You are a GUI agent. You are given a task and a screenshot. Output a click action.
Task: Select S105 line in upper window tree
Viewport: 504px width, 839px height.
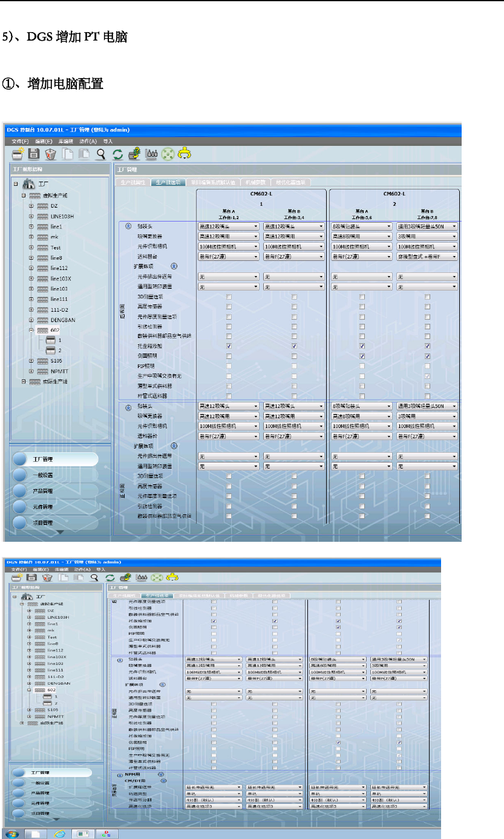click(56, 361)
